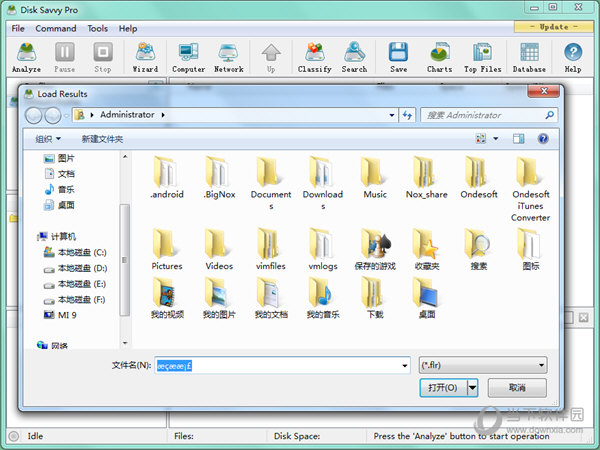
Task: Select the vimfiles folder
Action: 271,249
